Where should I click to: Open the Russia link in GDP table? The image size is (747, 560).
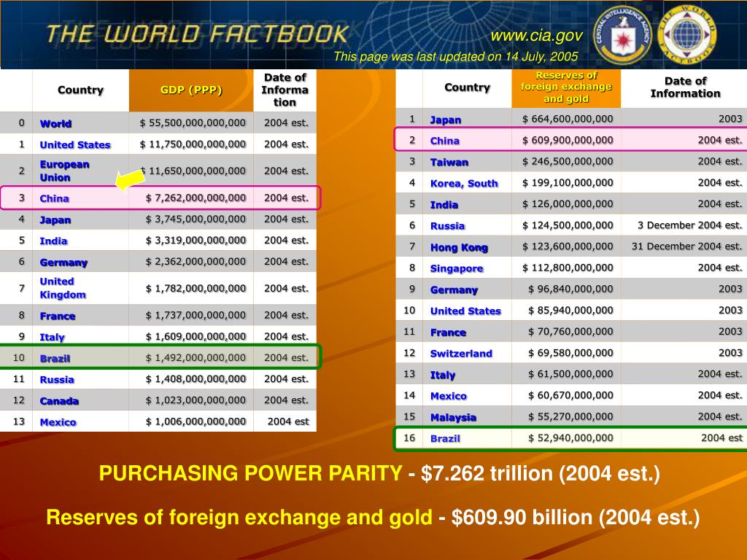[x=57, y=379]
